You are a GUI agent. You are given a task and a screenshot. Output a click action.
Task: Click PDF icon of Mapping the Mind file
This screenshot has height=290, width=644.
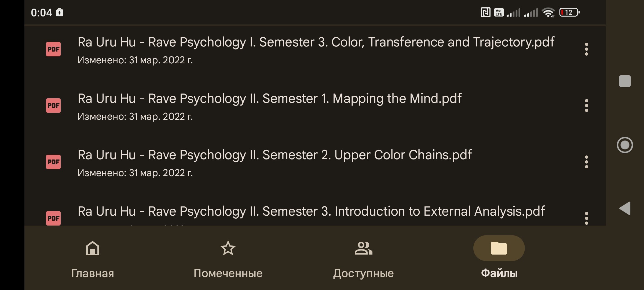(53, 106)
